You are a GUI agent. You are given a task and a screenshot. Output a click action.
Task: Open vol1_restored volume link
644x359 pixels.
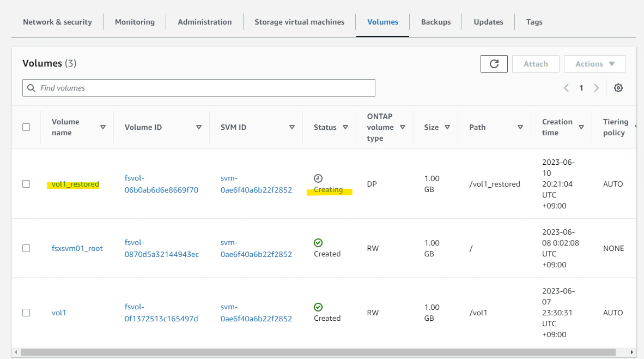75,184
